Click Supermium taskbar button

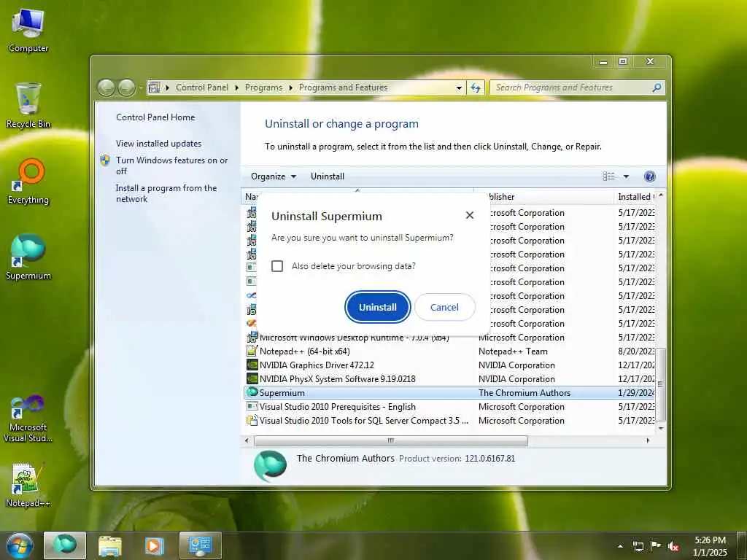pos(65,545)
